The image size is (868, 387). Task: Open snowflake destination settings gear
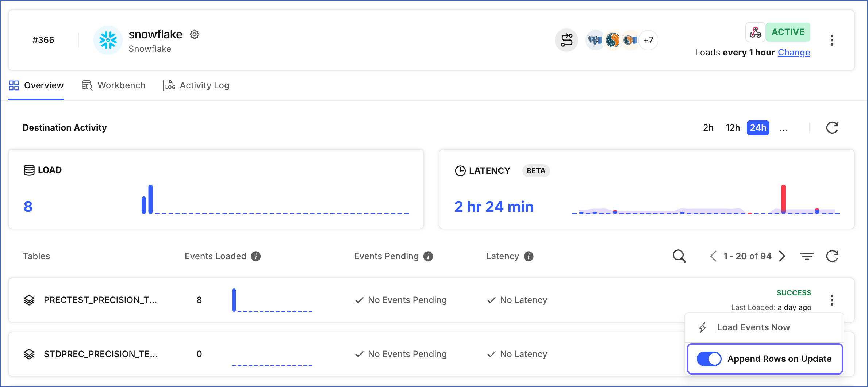[x=195, y=34]
